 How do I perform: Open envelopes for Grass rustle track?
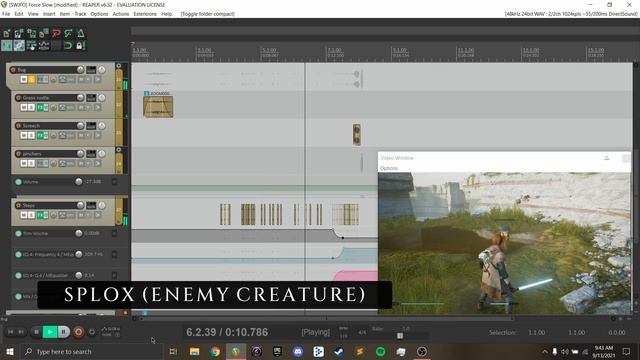[53, 107]
